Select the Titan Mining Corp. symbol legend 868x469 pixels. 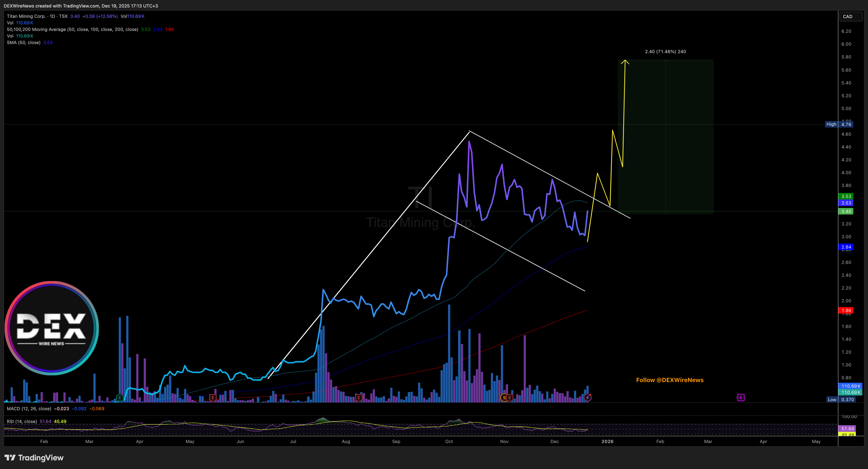coord(26,16)
